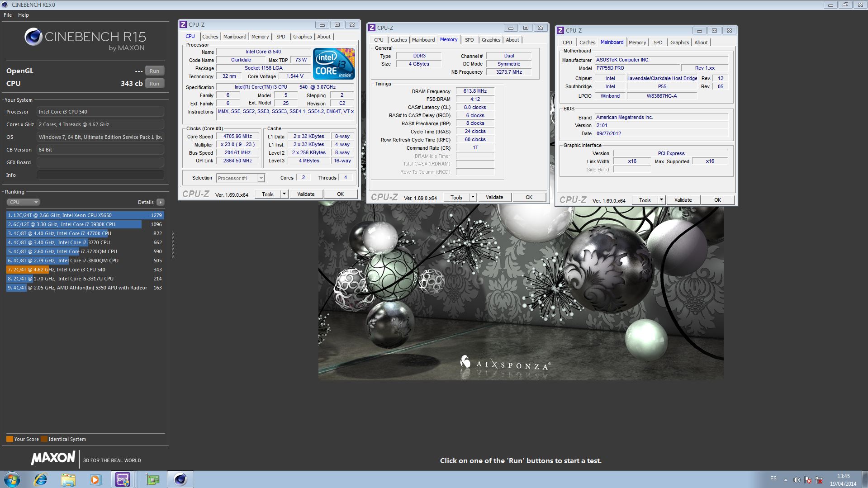This screenshot has width=868, height=488.
Task: Click the volume speaker tray icon
Action: (x=797, y=479)
